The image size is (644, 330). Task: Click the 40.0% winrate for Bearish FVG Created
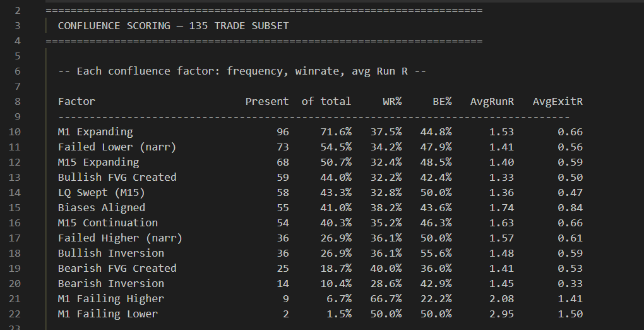386,268
